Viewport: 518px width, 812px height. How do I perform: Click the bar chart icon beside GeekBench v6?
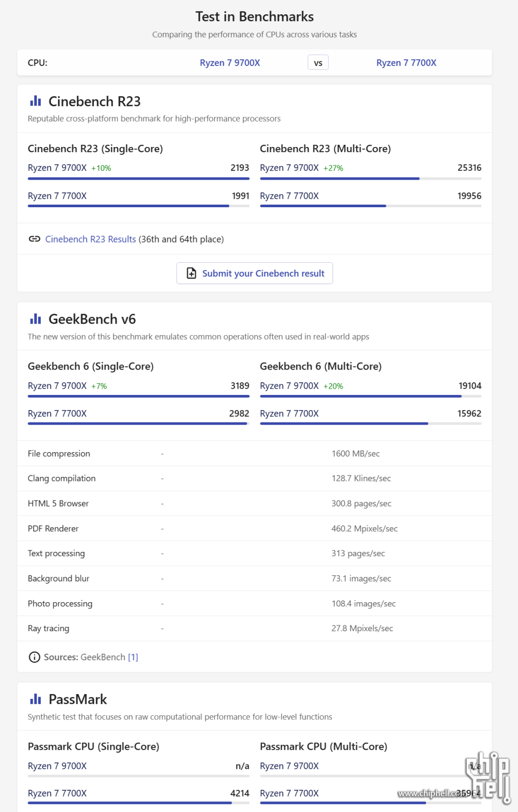pos(35,319)
